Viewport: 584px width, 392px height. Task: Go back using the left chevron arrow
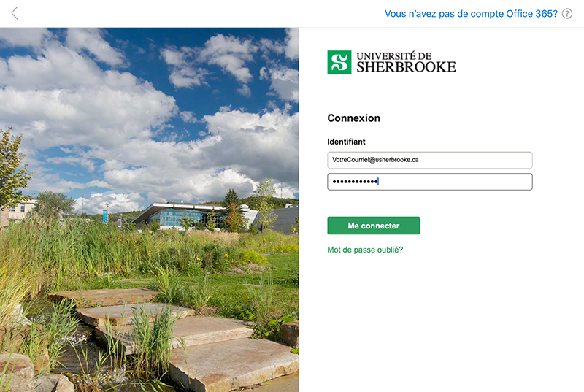(x=15, y=13)
